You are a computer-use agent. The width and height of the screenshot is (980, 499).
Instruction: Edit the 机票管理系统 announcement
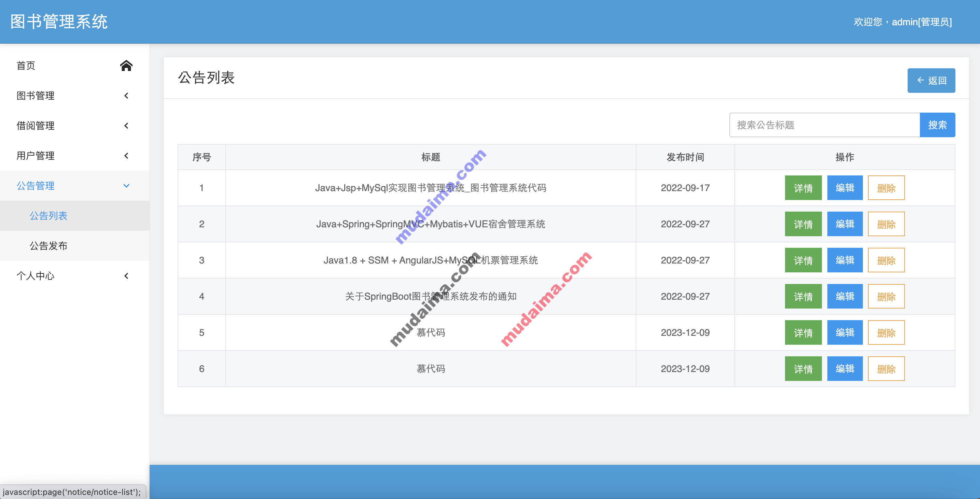coord(845,260)
